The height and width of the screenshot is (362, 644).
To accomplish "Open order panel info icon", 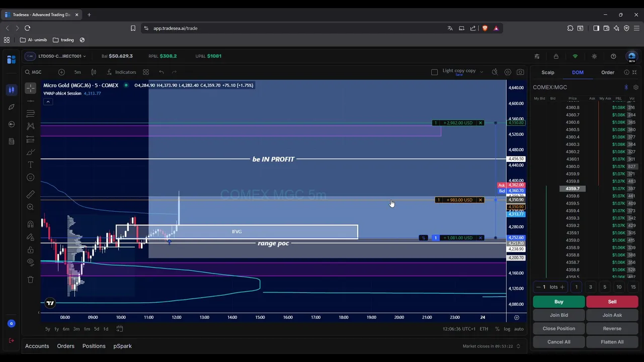I will [x=626, y=72].
